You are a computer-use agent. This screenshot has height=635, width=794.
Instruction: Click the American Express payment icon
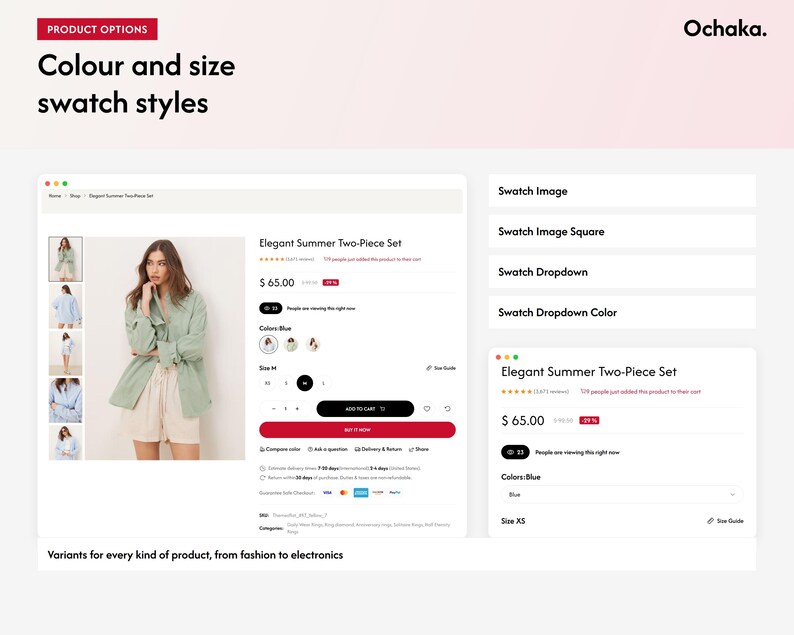click(x=361, y=492)
